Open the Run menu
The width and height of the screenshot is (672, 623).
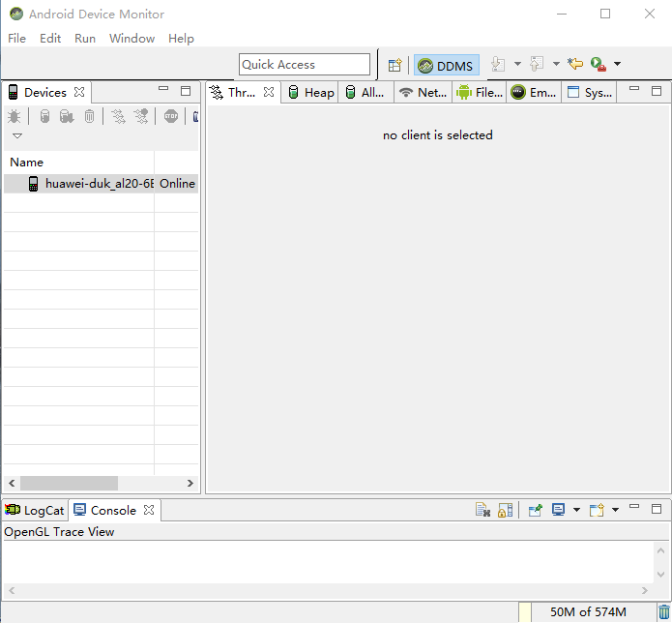point(85,38)
